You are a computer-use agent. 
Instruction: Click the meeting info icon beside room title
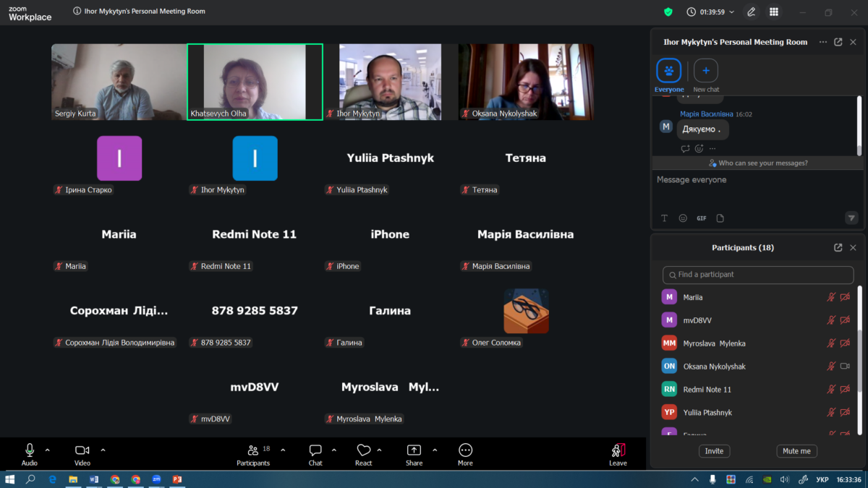(x=77, y=12)
